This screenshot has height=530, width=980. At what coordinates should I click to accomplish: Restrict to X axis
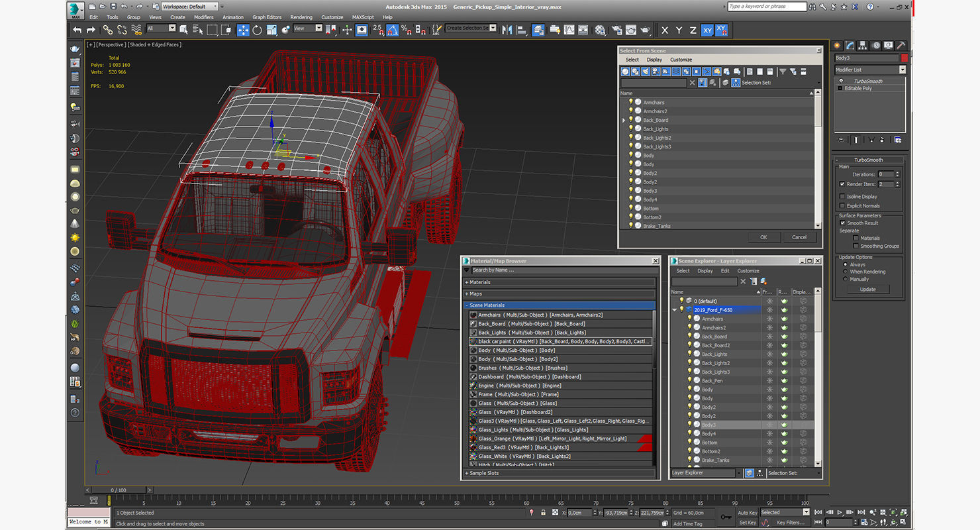[x=665, y=30]
